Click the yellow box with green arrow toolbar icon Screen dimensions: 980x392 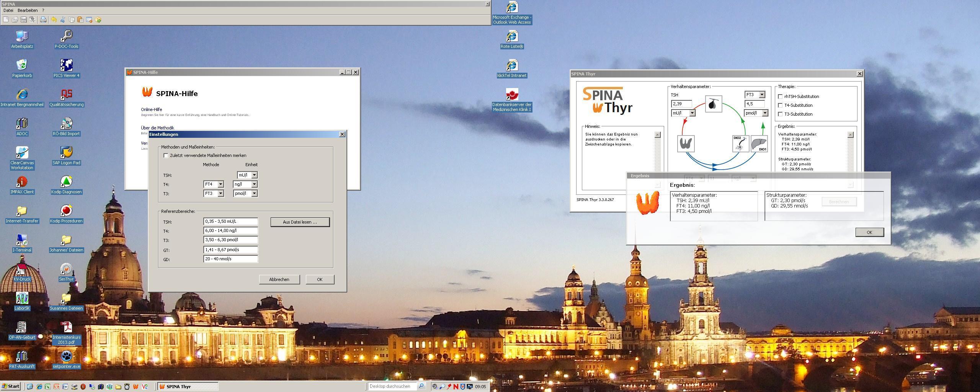[x=98, y=20]
